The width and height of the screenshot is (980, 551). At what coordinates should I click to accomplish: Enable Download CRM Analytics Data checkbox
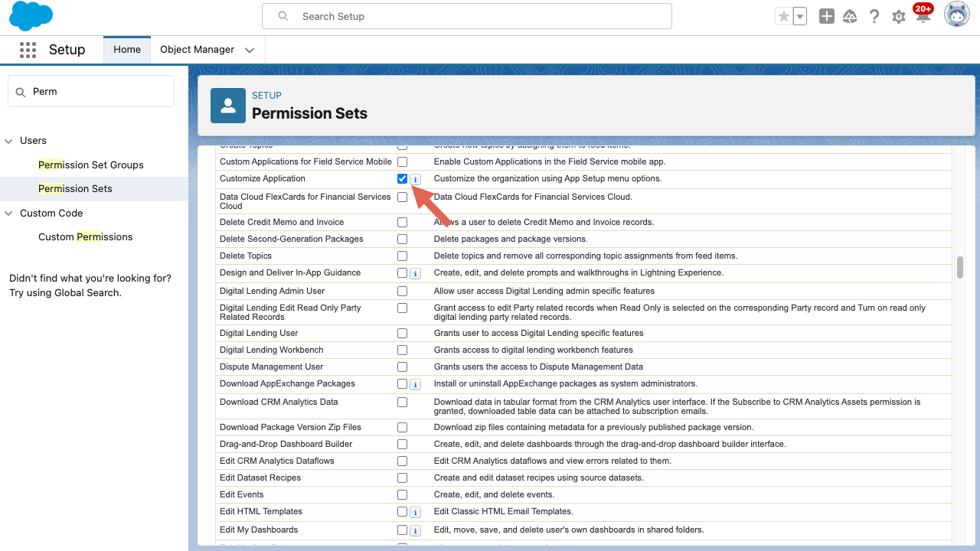[x=402, y=402]
